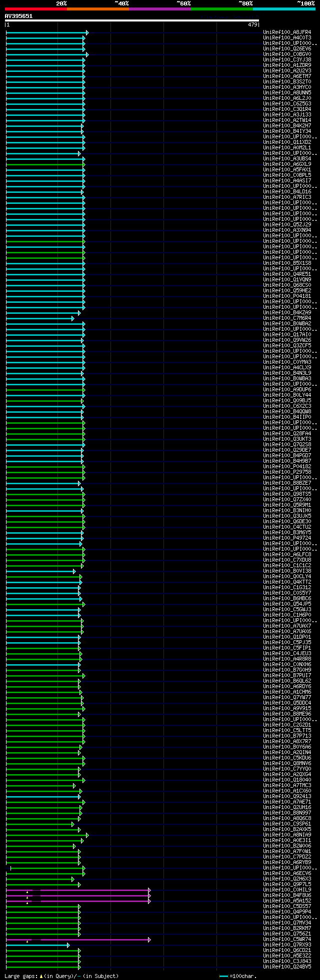Click the label UniRef100_C5PJ35
The image size is (320, 980).
pos(287,643)
